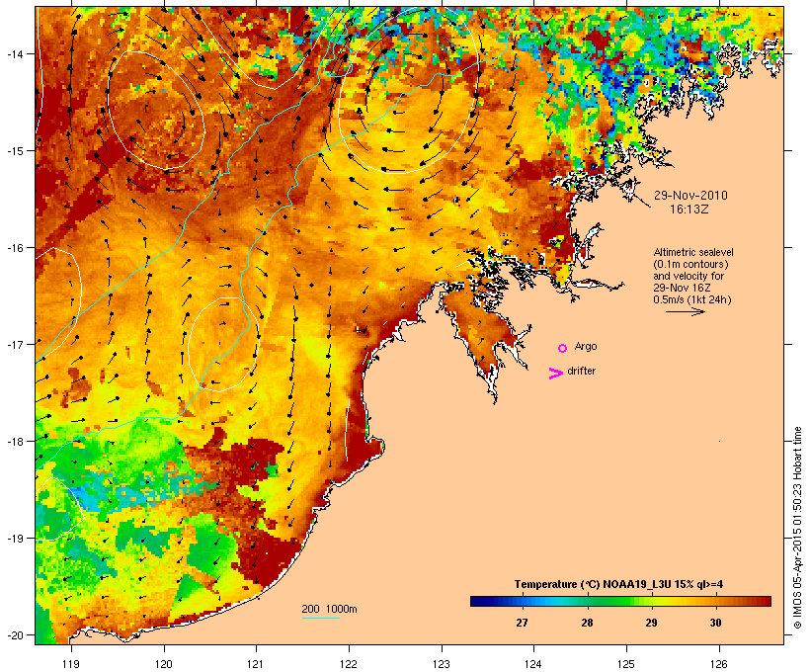Click the '120' longitude axis label
This screenshot has height=672, width=810.
[x=164, y=664]
